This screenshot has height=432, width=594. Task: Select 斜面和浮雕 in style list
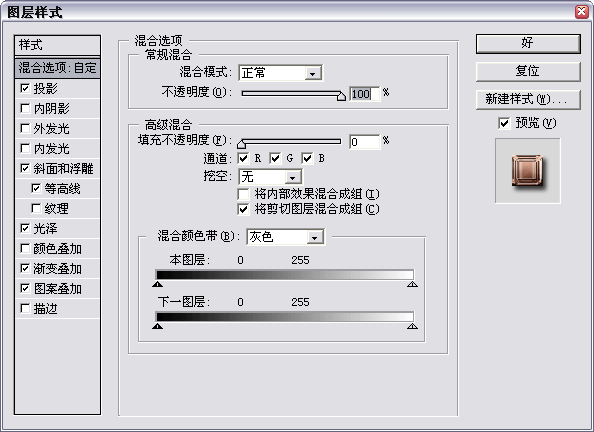(58, 169)
